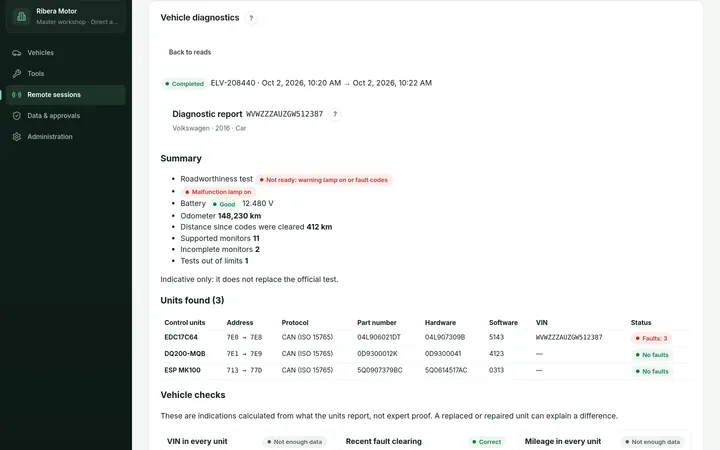Click 'Not enough data' badge for VIN in every unit
Image resolution: width=720 pixels, height=450 pixels.
click(294, 442)
